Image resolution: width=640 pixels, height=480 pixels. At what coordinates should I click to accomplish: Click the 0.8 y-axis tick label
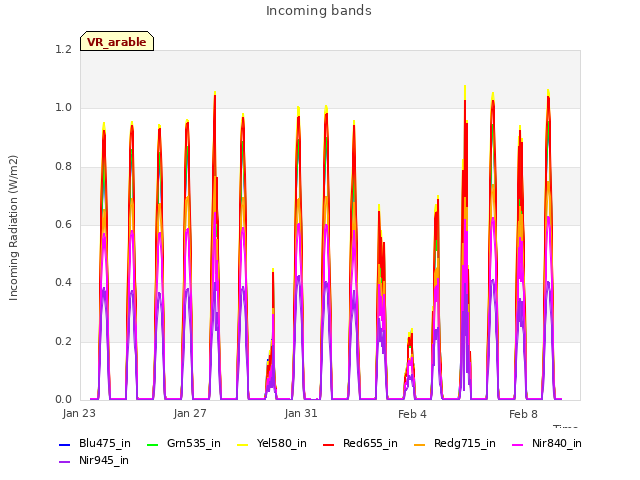[63, 167]
